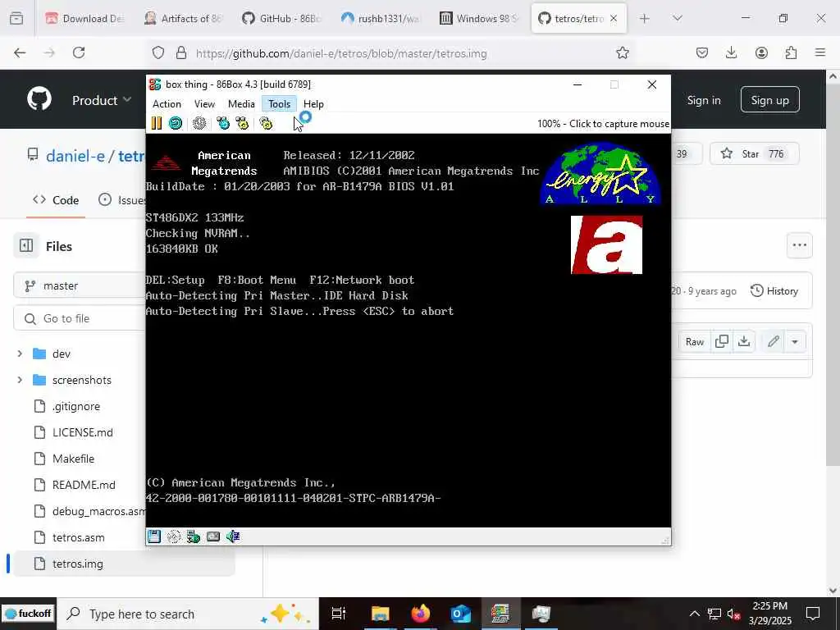
Task: Open README.md in file tree
Action: 84,485
